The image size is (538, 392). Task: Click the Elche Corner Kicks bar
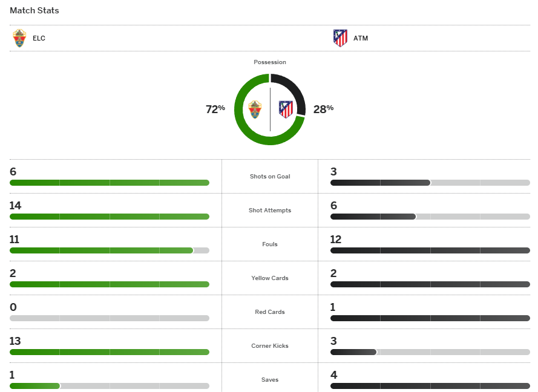(110, 352)
